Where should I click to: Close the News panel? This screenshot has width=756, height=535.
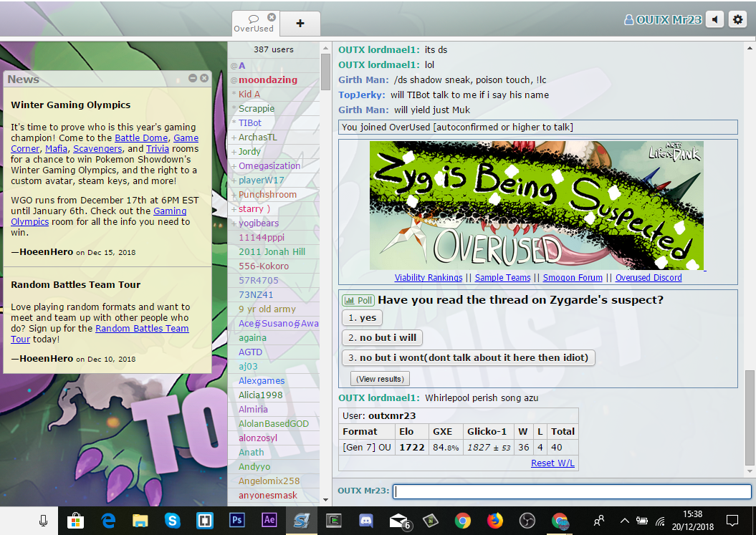pyautogui.click(x=204, y=78)
